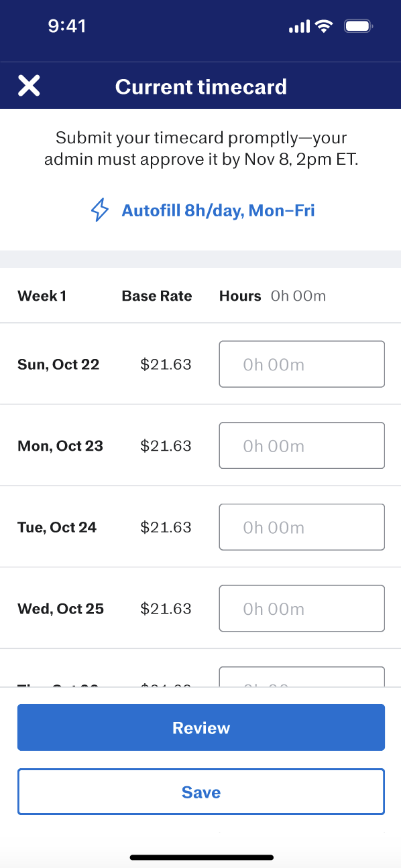
Task: Tap the Week 1 column header
Action: 42,296
